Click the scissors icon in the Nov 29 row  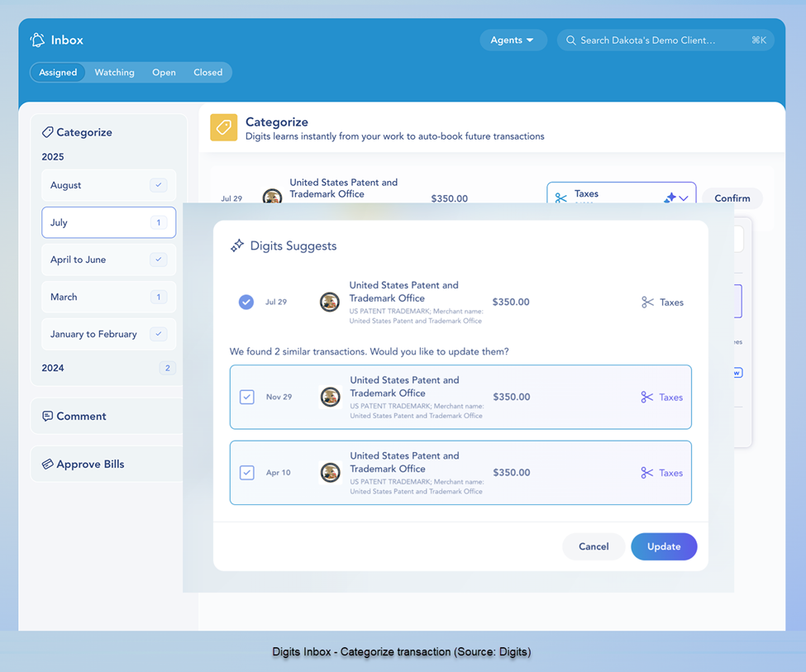click(646, 397)
